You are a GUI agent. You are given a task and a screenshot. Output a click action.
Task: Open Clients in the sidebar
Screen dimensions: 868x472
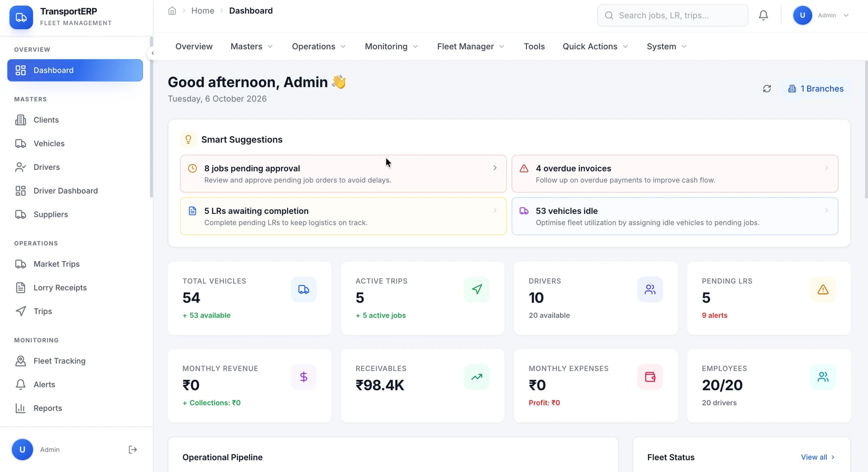click(75, 120)
